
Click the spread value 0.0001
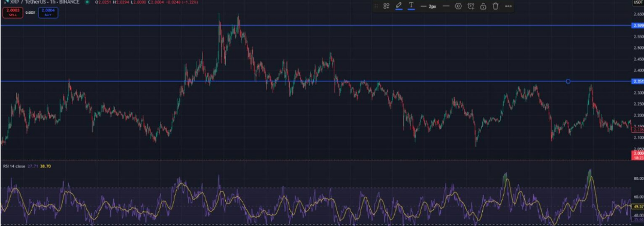coord(31,13)
